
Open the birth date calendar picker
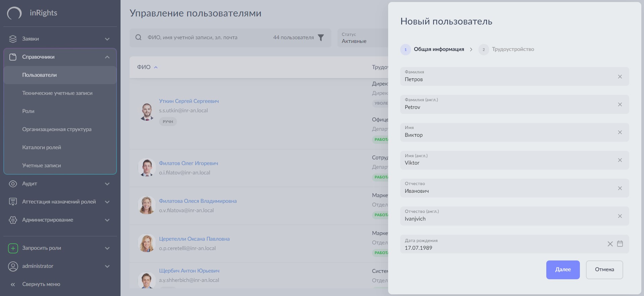(620, 244)
